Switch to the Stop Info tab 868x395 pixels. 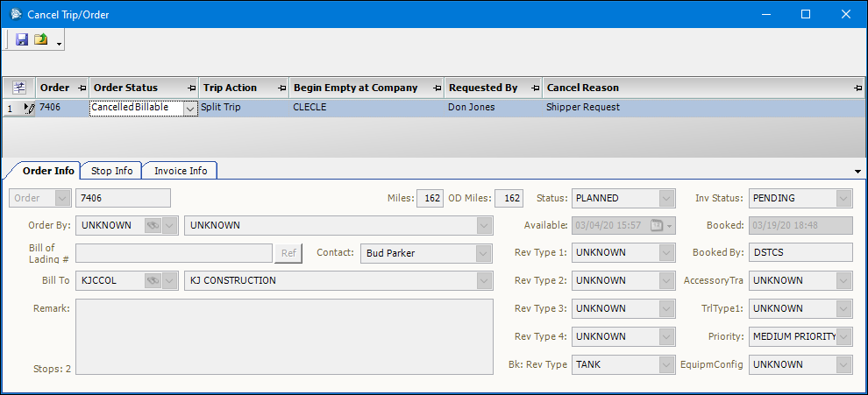(112, 171)
